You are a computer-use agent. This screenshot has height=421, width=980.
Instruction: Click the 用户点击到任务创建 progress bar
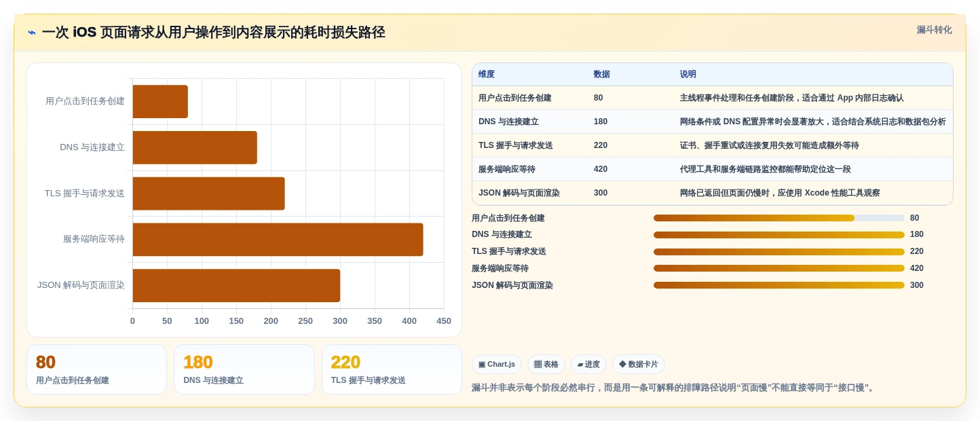pos(779,218)
